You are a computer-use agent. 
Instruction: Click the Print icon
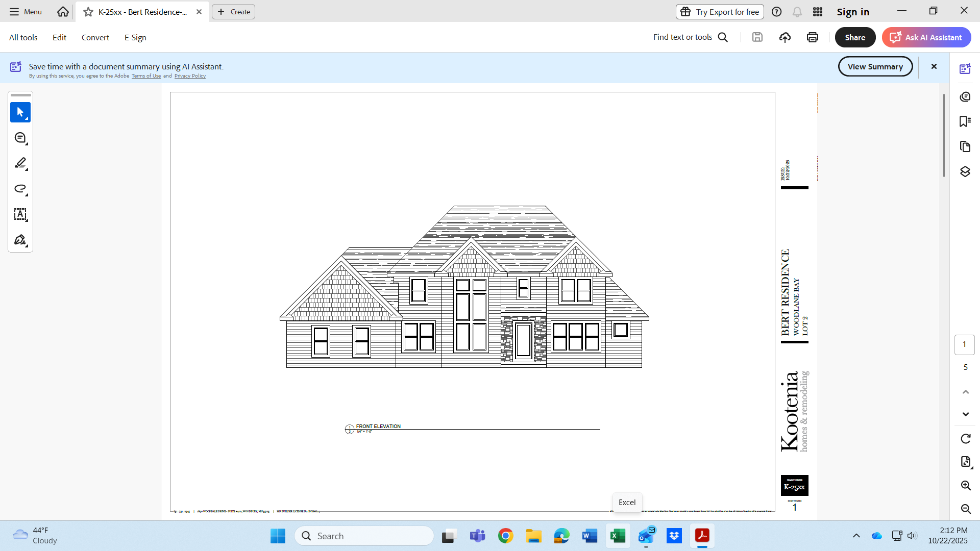pos(812,37)
